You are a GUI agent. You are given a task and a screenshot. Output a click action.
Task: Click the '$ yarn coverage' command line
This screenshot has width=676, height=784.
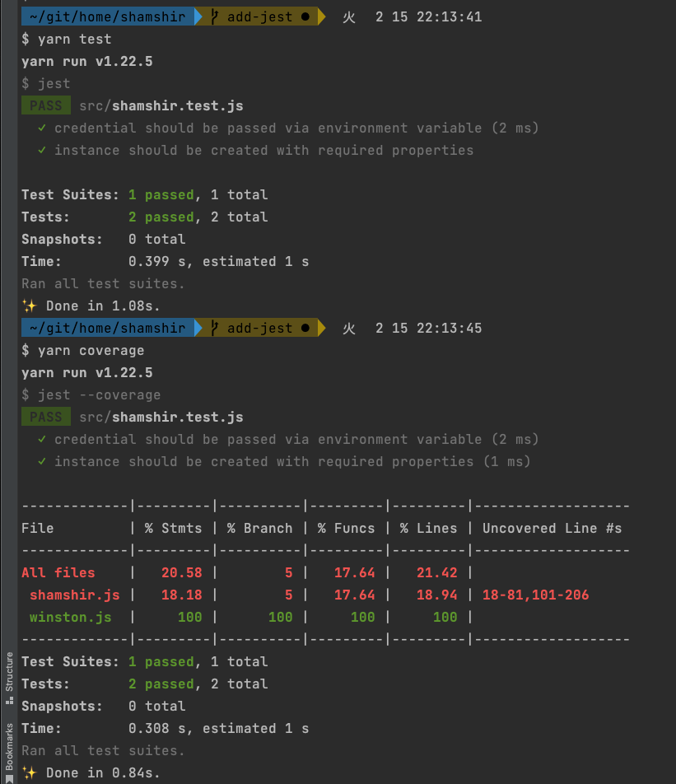(82, 351)
